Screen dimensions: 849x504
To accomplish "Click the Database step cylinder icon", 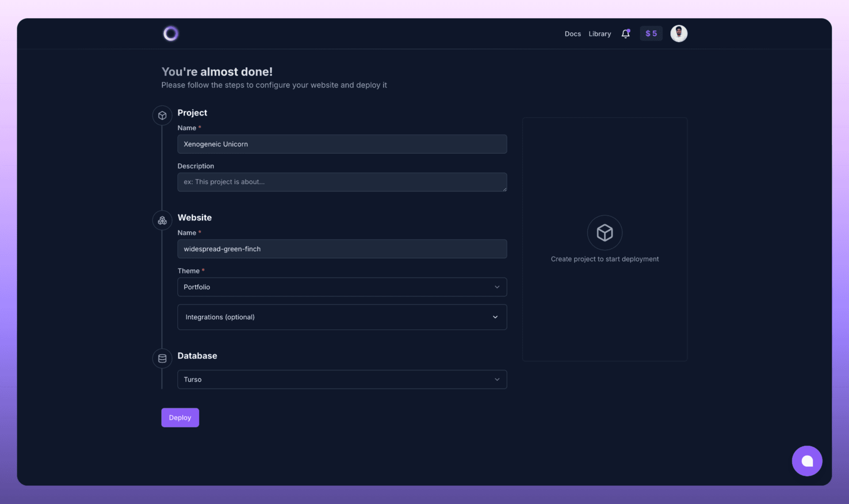I will [x=162, y=359].
